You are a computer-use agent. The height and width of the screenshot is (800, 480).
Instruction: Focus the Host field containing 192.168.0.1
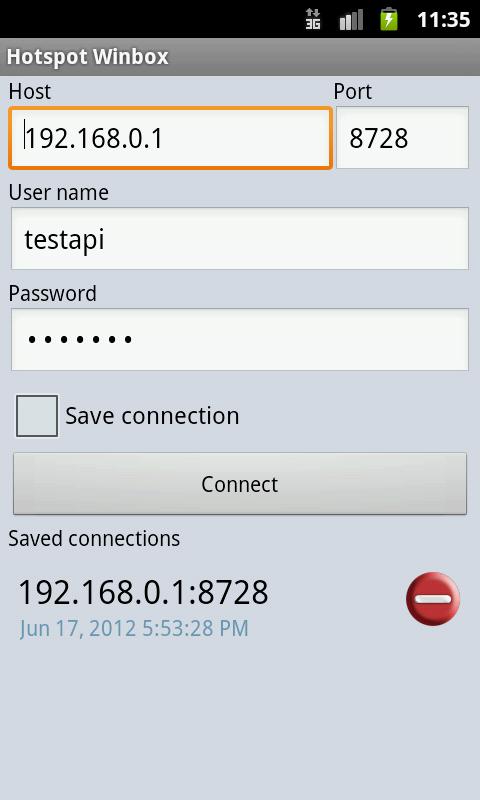(x=170, y=138)
